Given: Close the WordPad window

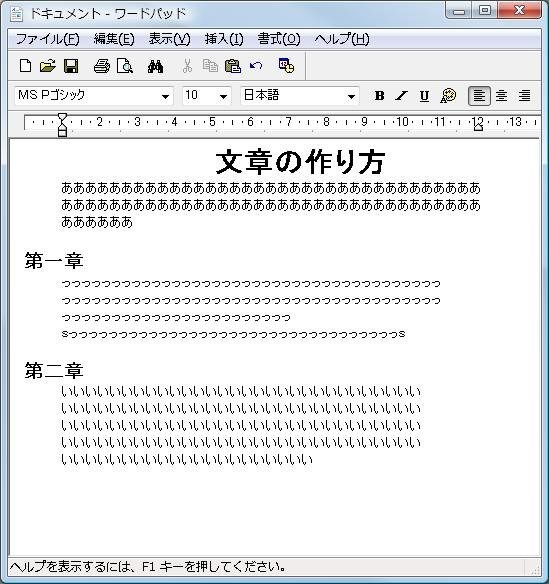Looking at the screenshot, I should coord(519,11).
